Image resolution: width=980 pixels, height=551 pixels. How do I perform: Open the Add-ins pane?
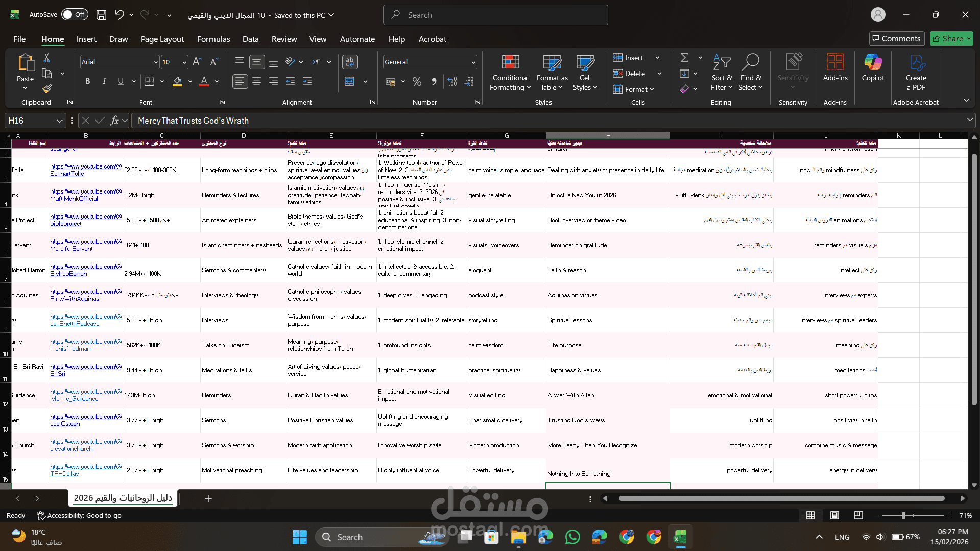[835, 68]
